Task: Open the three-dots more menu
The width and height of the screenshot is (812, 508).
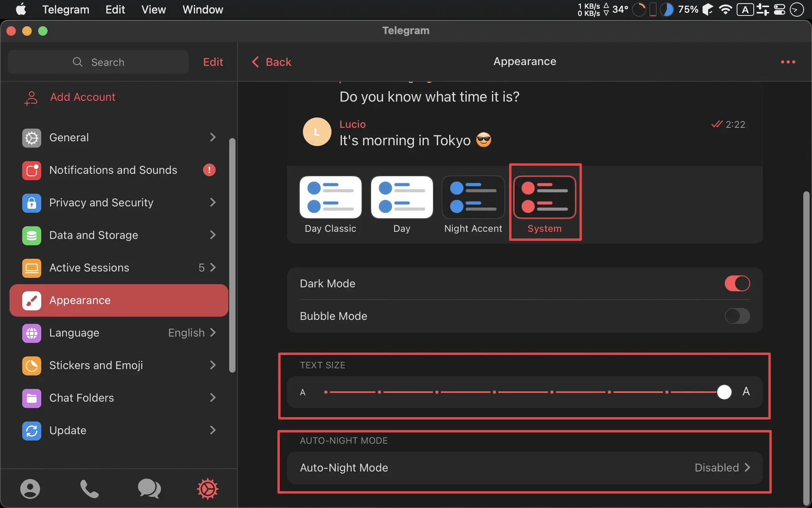Action: 788,62
